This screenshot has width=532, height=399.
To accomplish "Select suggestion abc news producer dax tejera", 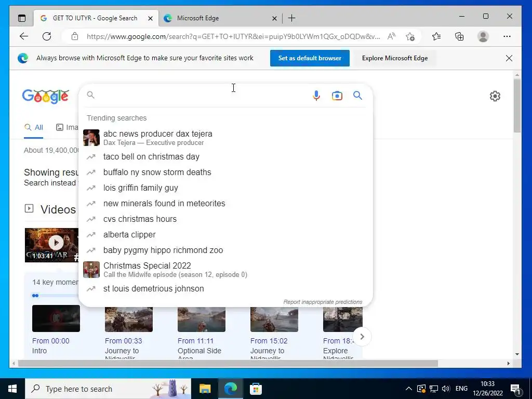I will click(225, 138).
